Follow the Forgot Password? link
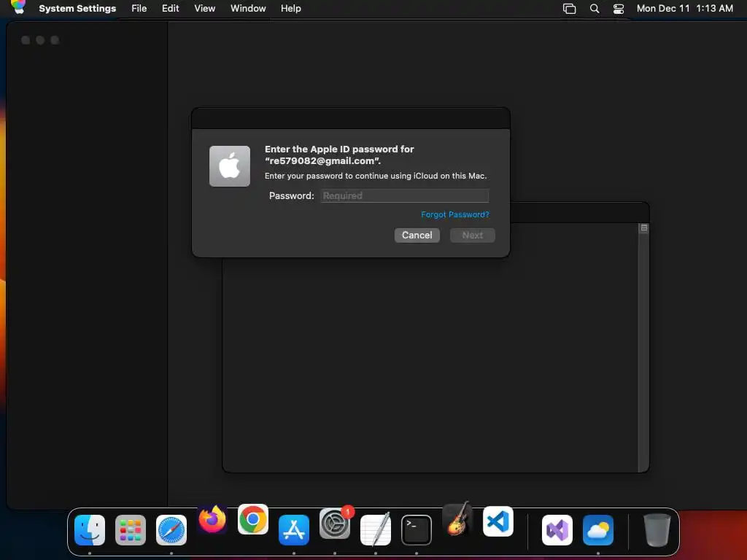747x560 pixels. tap(455, 215)
